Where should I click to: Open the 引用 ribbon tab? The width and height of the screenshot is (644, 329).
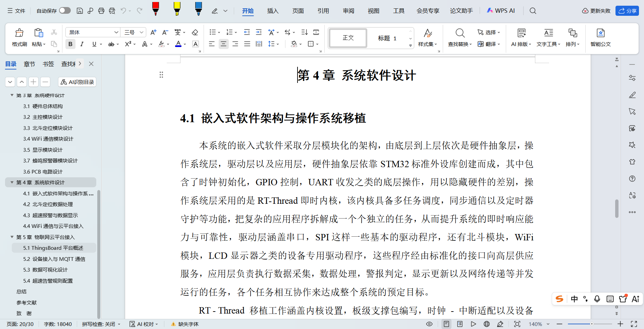coord(323,11)
